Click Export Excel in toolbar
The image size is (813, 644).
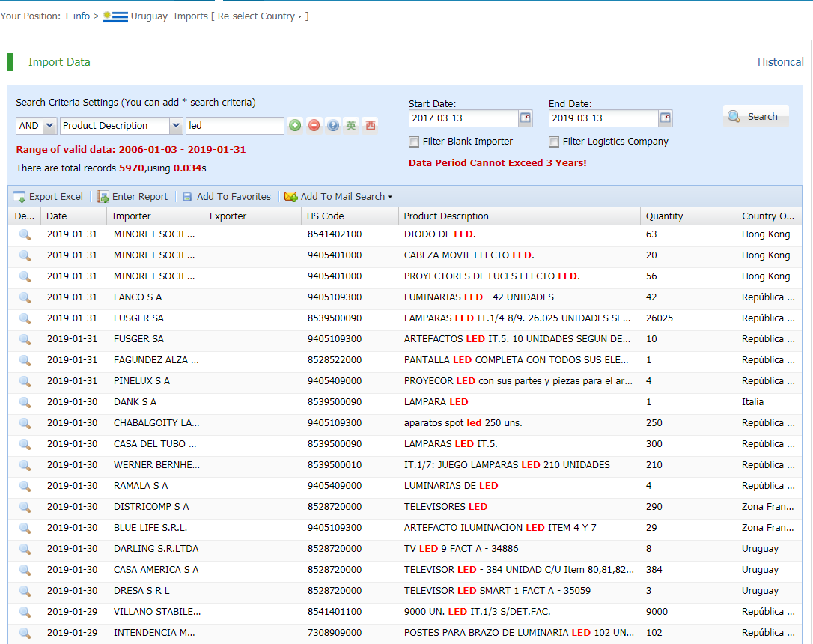click(x=48, y=197)
